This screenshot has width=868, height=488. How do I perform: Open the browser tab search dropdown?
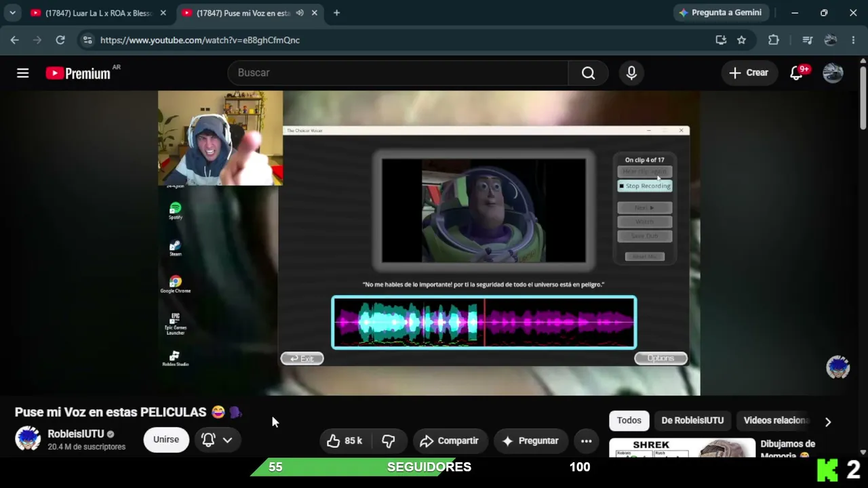pos(12,13)
